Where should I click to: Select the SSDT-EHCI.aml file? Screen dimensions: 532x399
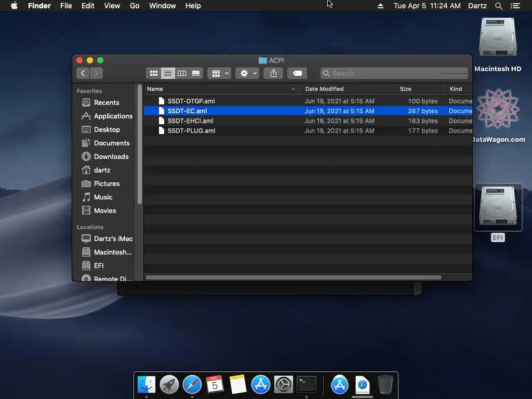pos(308,121)
